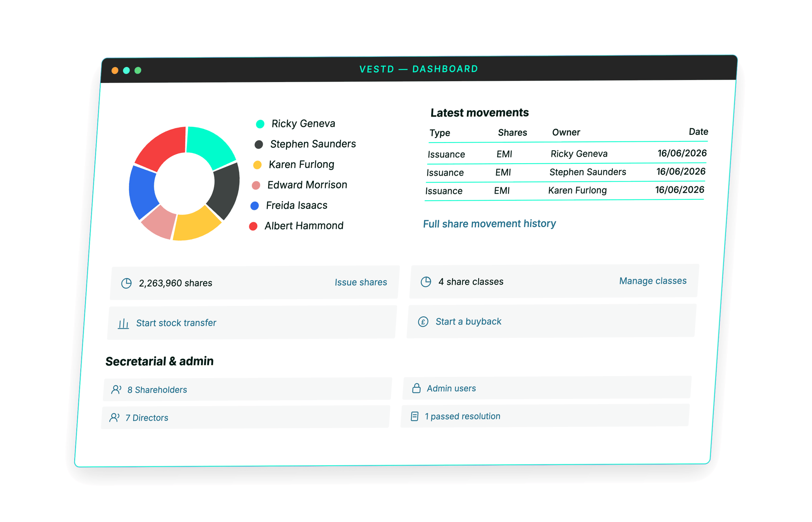Click the document icon for passed resolution
The width and height of the screenshot is (812, 522).
point(415,416)
